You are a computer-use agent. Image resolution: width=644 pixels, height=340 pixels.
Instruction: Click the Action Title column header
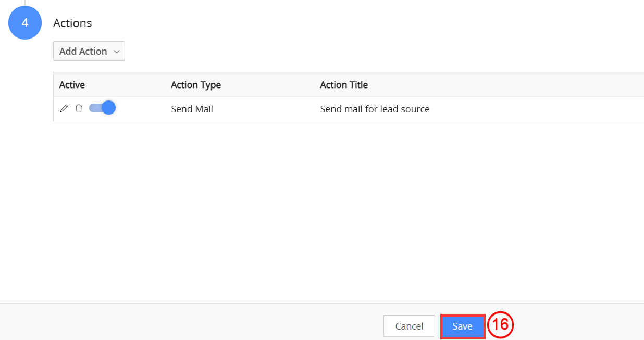(344, 84)
